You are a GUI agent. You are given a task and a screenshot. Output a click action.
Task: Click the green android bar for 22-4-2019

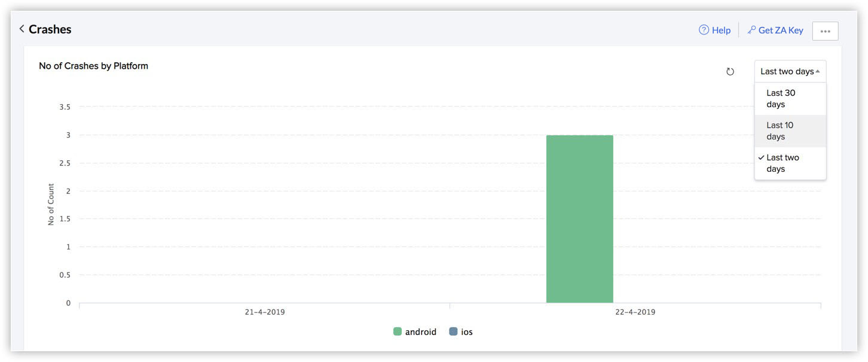579,219
